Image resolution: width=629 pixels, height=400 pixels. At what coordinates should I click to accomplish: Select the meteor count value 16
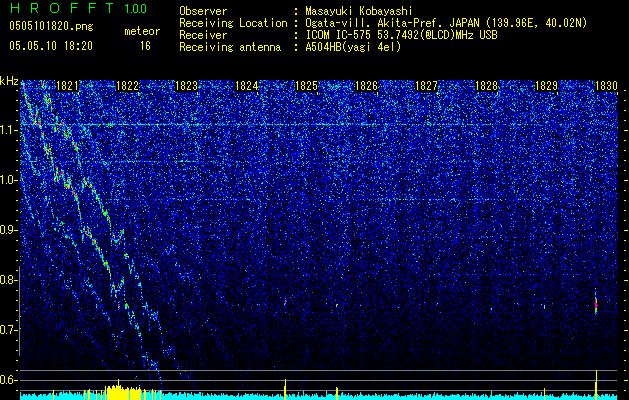145,46
